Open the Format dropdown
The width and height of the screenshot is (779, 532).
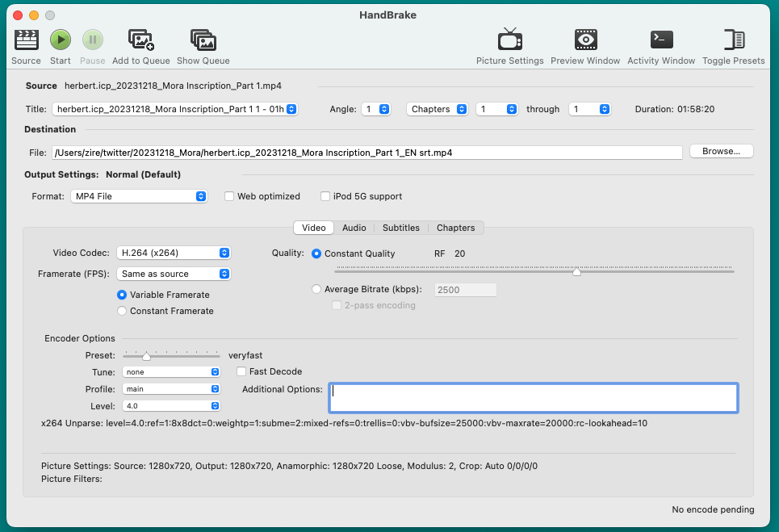click(138, 196)
